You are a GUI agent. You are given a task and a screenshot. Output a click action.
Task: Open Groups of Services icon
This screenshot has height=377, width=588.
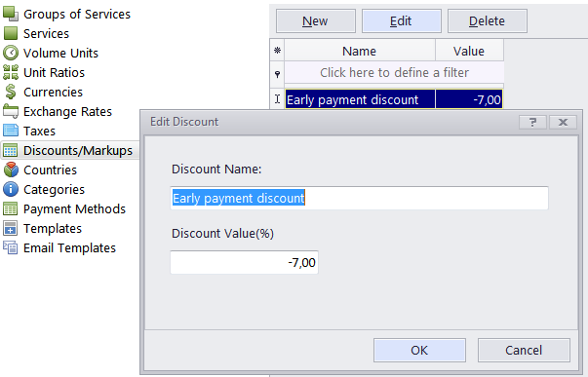click(11, 14)
